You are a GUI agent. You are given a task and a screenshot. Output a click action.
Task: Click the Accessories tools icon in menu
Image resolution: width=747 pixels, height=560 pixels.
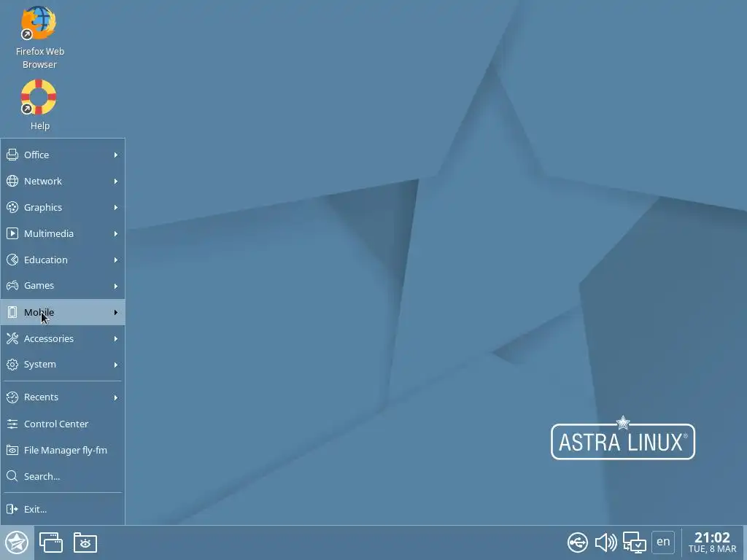(x=12, y=338)
